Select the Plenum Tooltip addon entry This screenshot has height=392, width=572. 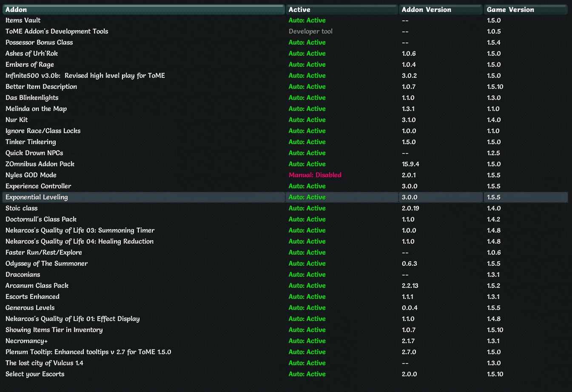(x=88, y=352)
